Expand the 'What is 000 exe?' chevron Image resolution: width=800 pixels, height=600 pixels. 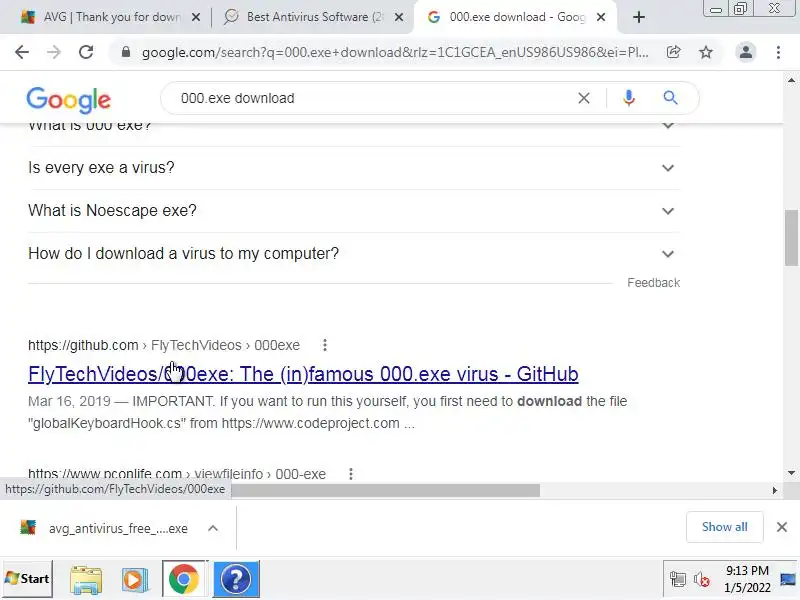(668, 126)
